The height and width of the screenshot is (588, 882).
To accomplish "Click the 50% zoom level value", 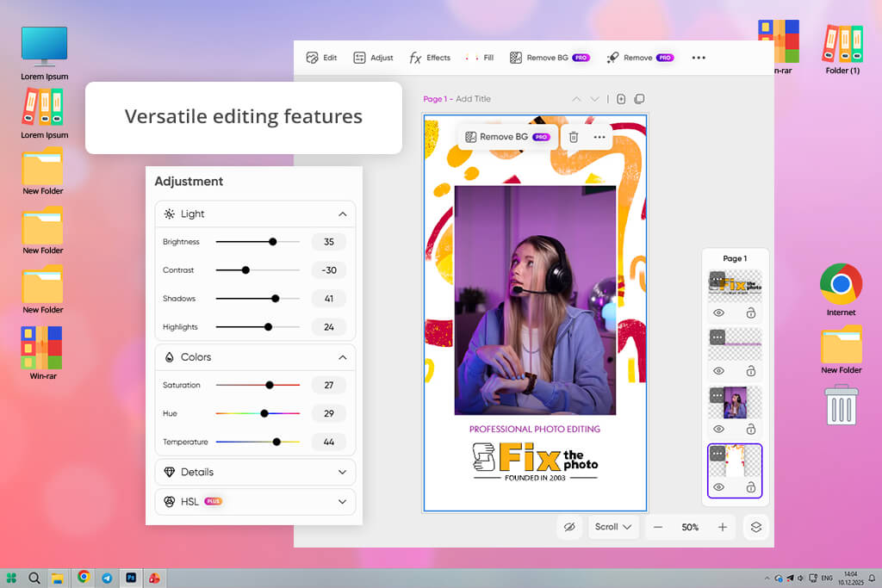I will [690, 527].
